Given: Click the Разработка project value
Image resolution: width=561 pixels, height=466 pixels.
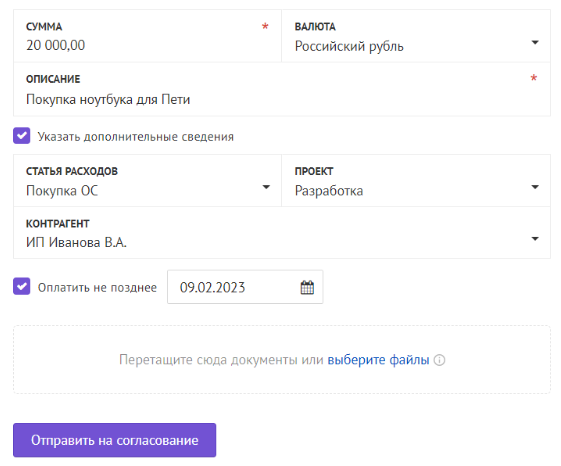Looking at the screenshot, I should [329, 191].
